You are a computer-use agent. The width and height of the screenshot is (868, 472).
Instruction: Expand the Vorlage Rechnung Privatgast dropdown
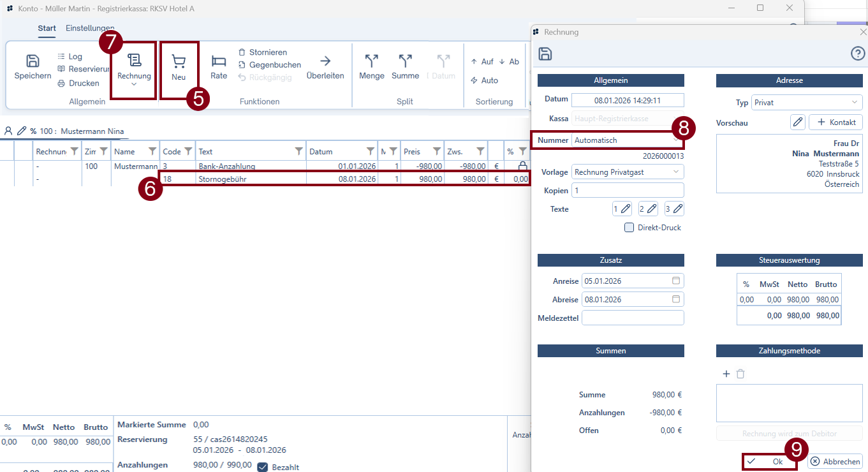coord(628,172)
